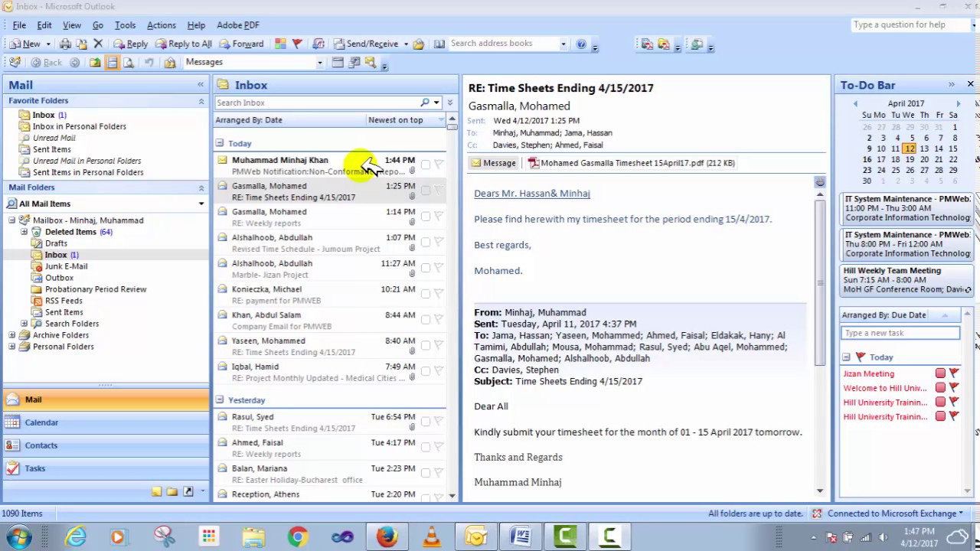Forward the selected message
Screen dimensions: 980x551
pyautogui.click(x=241, y=44)
